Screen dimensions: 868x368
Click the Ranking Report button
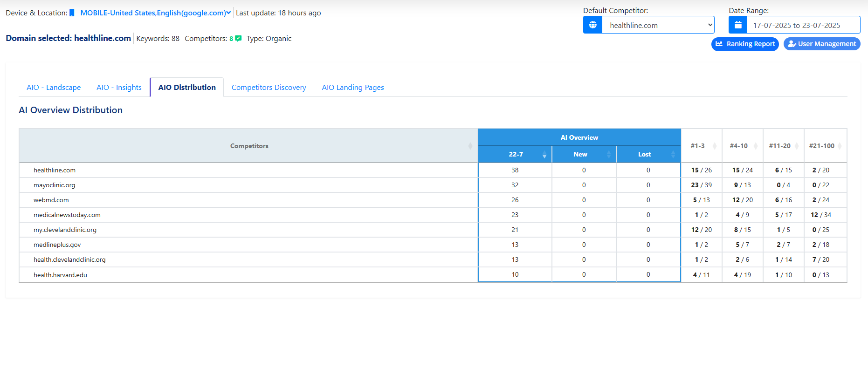pos(745,44)
